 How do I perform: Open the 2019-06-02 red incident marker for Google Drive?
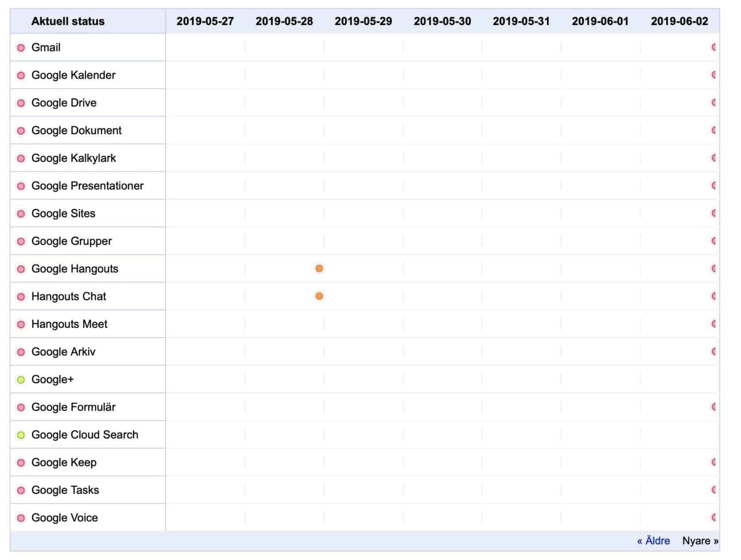click(x=714, y=103)
